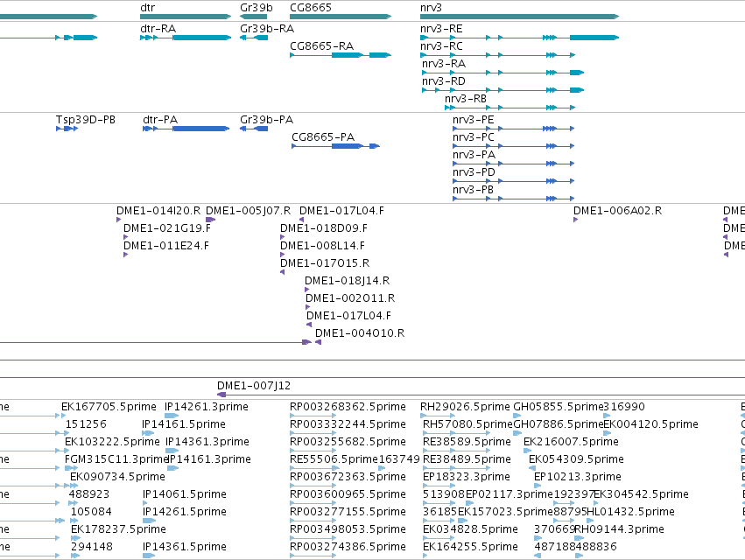Select BAC end DME1-018J14.R
The width and height of the screenshot is (745, 560).
coord(347,281)
